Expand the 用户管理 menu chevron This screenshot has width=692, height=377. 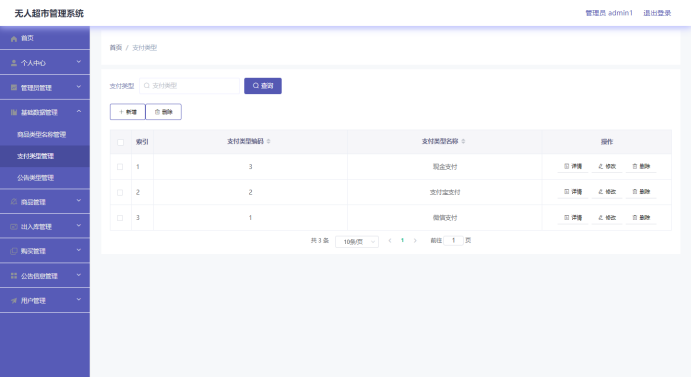tap(79, 300)
